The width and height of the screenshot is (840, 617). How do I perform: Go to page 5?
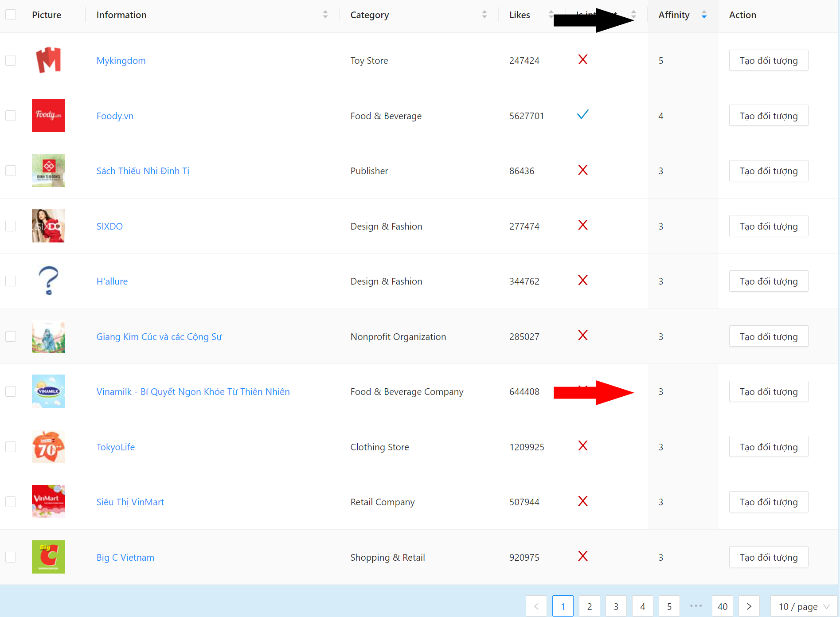click(669, 606)
